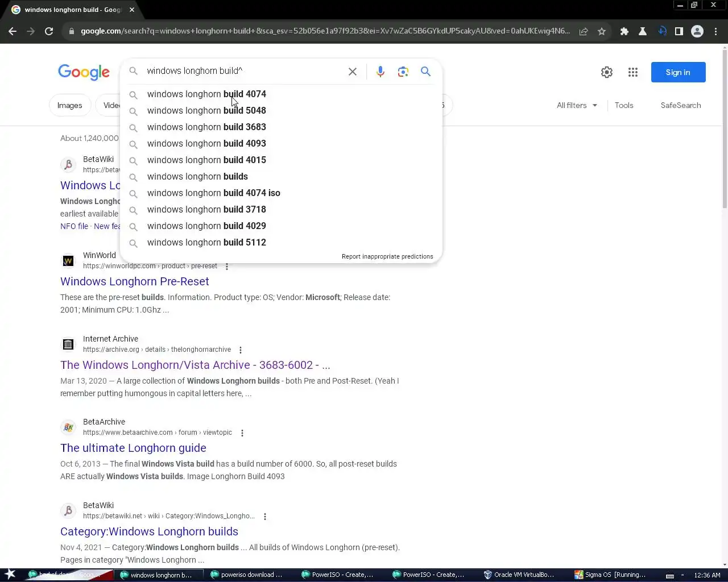Click the blue magnifier search button
The image size is (728, 582).
[x=425, y=72]
